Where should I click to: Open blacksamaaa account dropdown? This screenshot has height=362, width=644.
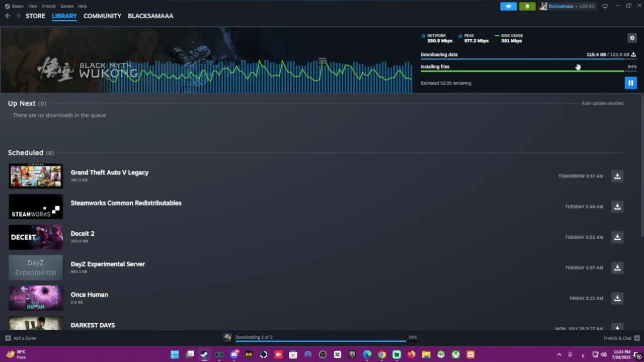pos(567,6)
